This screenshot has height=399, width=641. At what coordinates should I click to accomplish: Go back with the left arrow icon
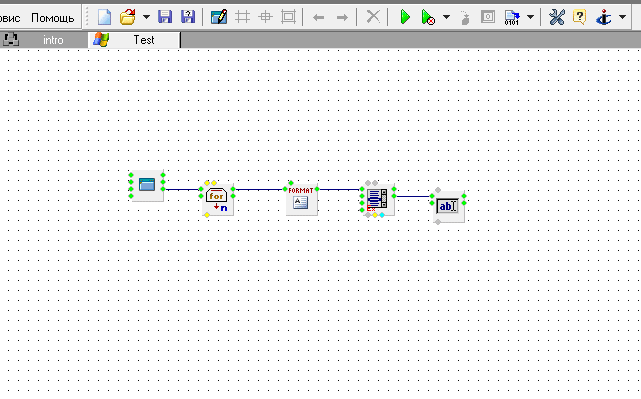coord(318,18)
